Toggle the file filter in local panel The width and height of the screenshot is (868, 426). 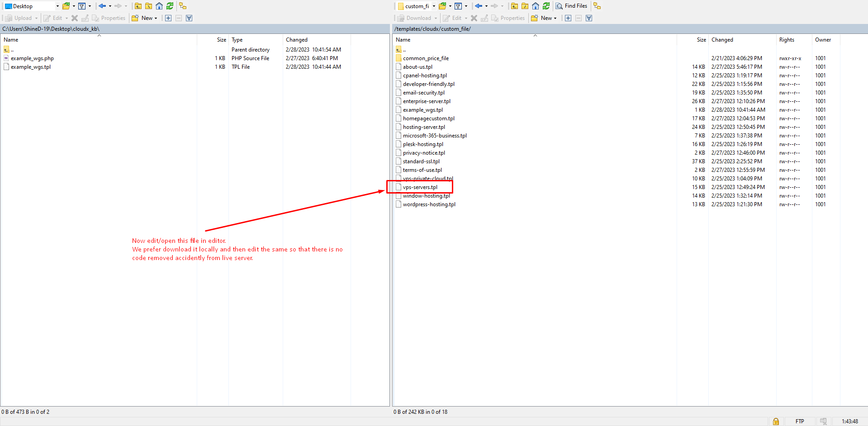pos(82,6)
